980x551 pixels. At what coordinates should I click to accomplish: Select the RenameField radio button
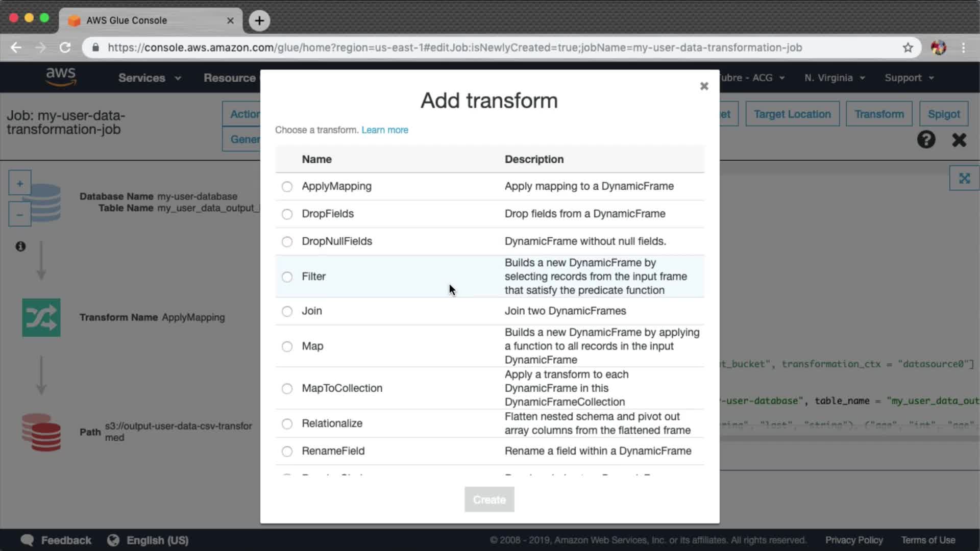click(x=287, y=452)
